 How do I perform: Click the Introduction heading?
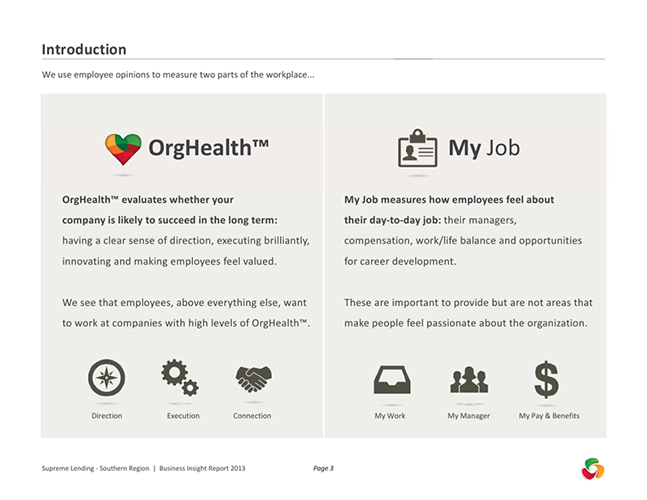[x=84, y=49]
